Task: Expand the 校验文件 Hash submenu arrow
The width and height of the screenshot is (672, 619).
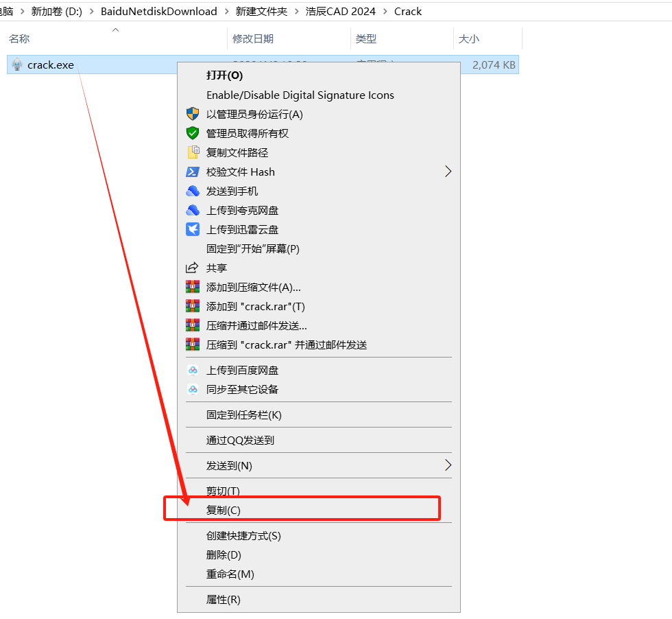Action: [448, 172]
